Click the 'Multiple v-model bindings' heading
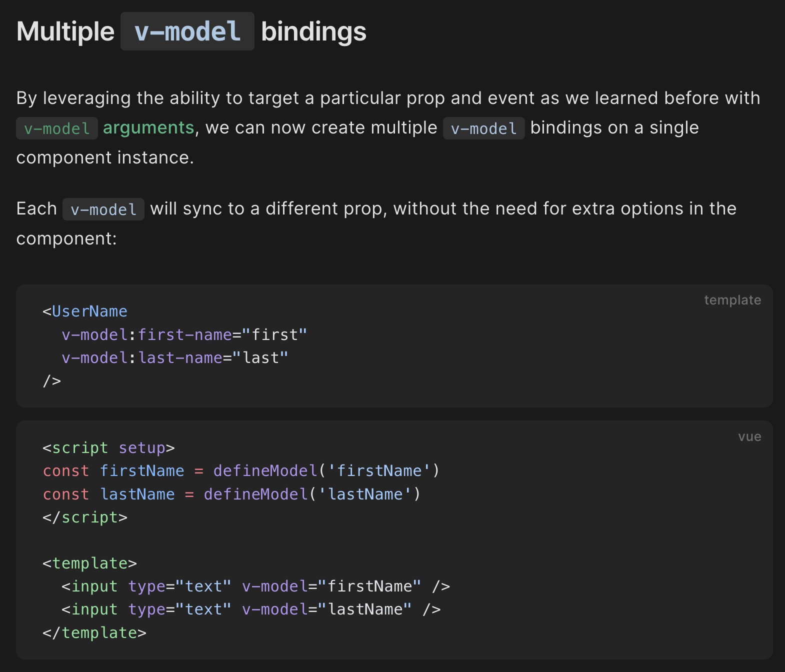Screen dimensions: 785x672 [x=191, y=31]
